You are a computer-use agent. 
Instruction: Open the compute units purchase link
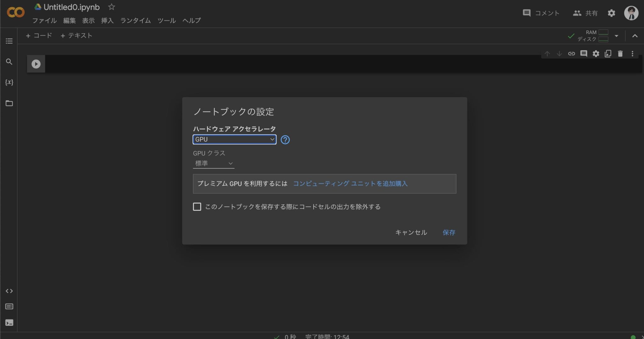tap(350, 184)
